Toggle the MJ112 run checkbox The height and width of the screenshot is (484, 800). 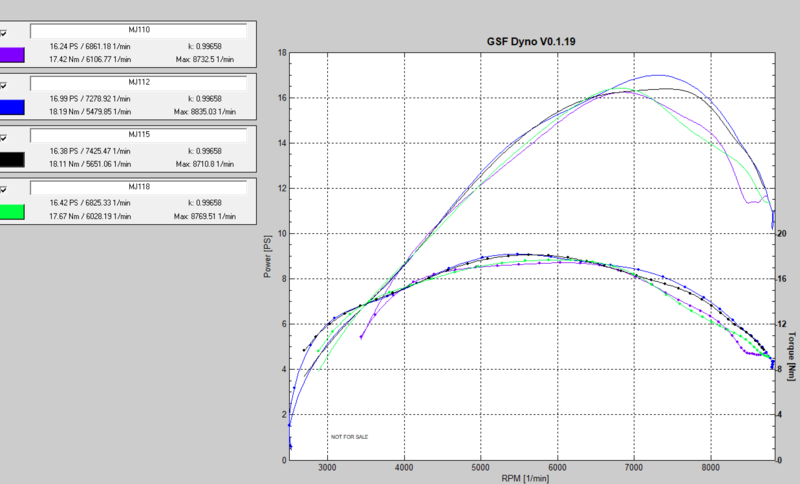4,86
